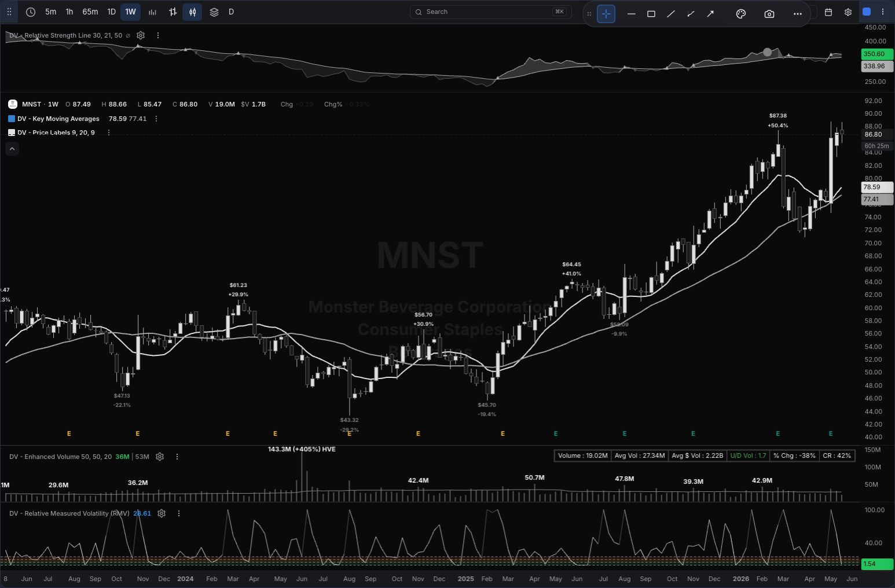Image resolution: width=895 pixels, height=588 pixels.
Task: Click the 350.60 green RS price label
Action: [x=877, y=54]
